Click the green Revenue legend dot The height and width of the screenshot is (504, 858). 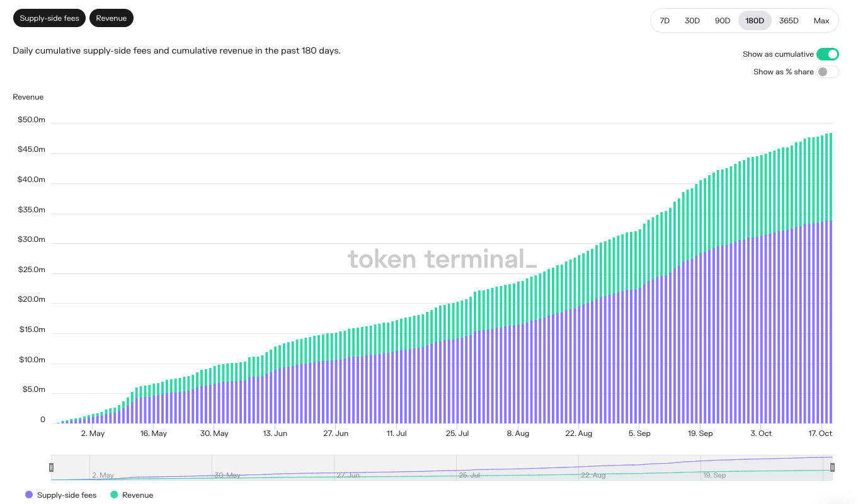coord(114,495)
